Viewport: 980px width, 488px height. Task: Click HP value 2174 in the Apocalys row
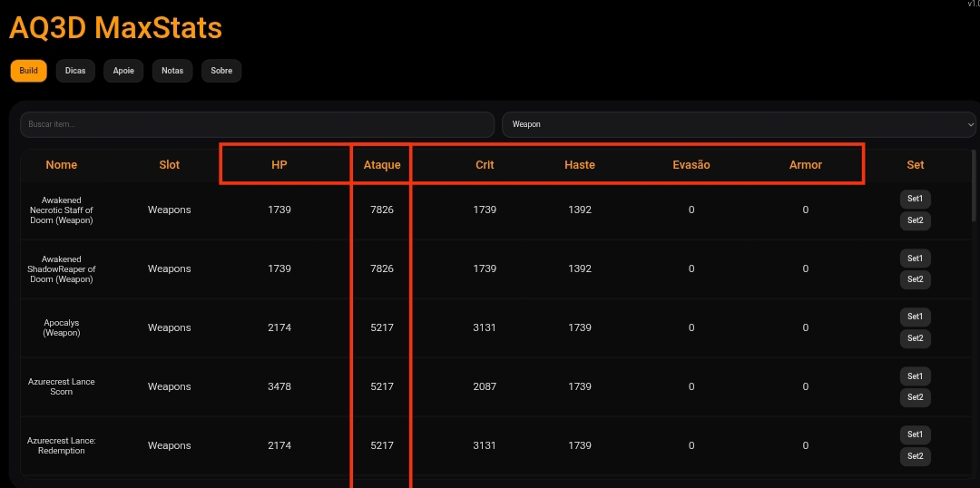(279, 328)
